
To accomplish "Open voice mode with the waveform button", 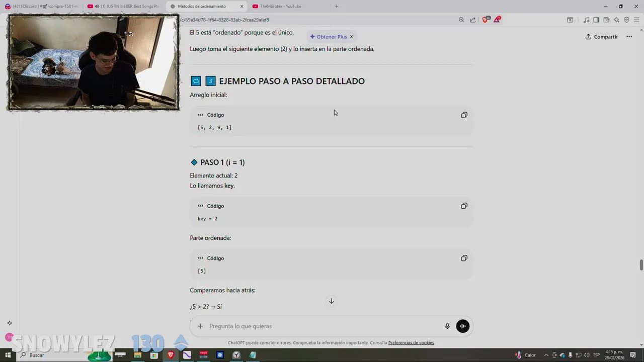I will pos(462,326).
